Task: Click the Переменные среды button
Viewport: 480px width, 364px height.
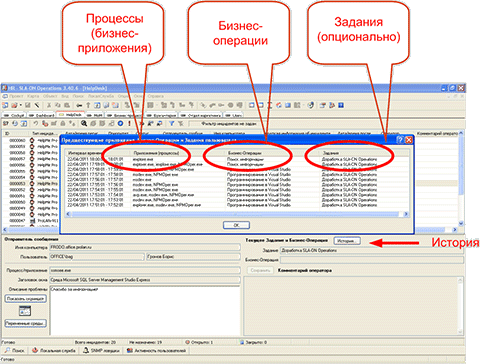Action: (25, 323)
